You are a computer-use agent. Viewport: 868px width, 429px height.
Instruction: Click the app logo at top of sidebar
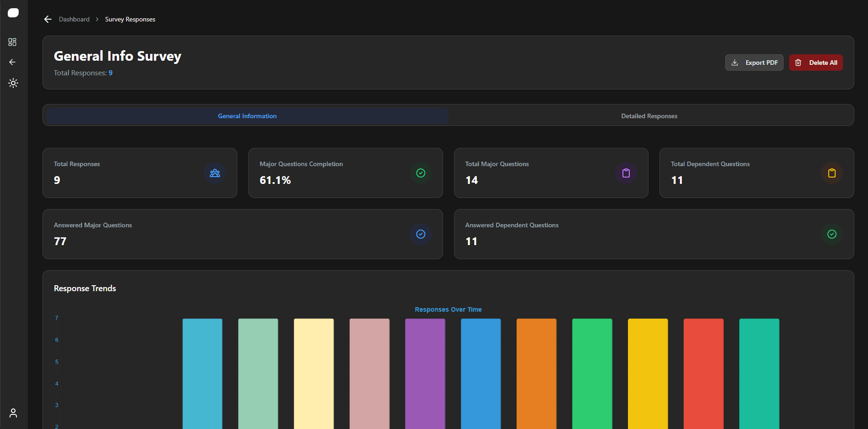pos(13,12)
